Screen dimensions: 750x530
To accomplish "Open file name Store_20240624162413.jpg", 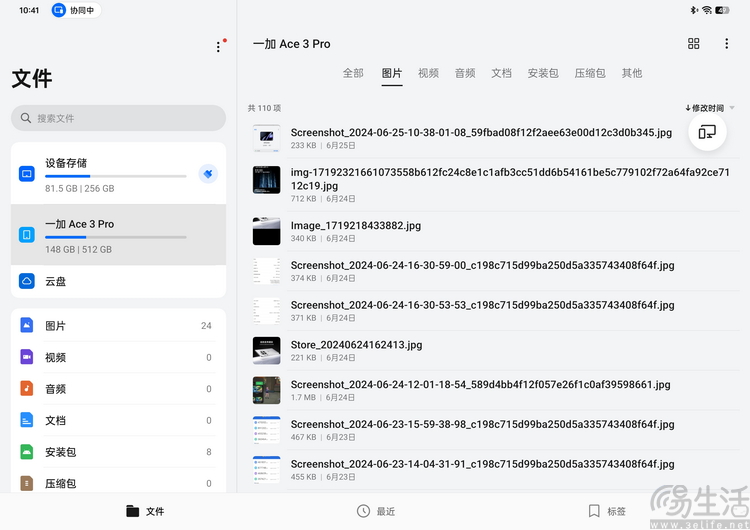I will click(x=356, y=345).
